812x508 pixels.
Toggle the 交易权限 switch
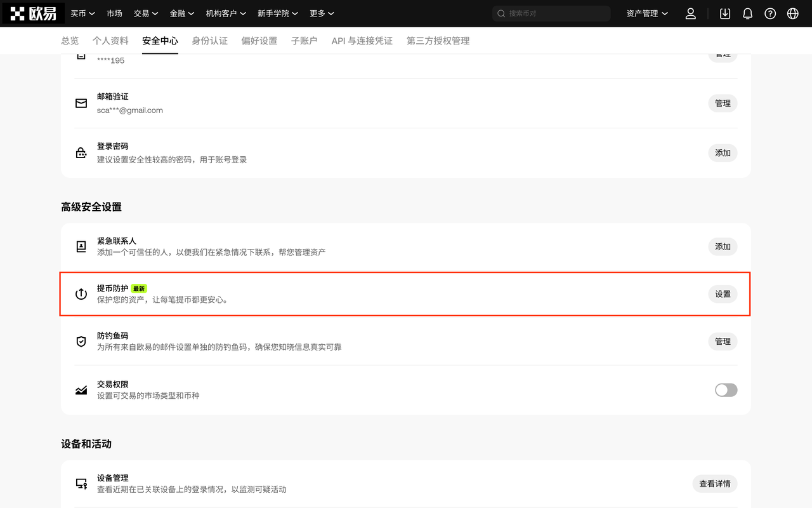point(726,390)
